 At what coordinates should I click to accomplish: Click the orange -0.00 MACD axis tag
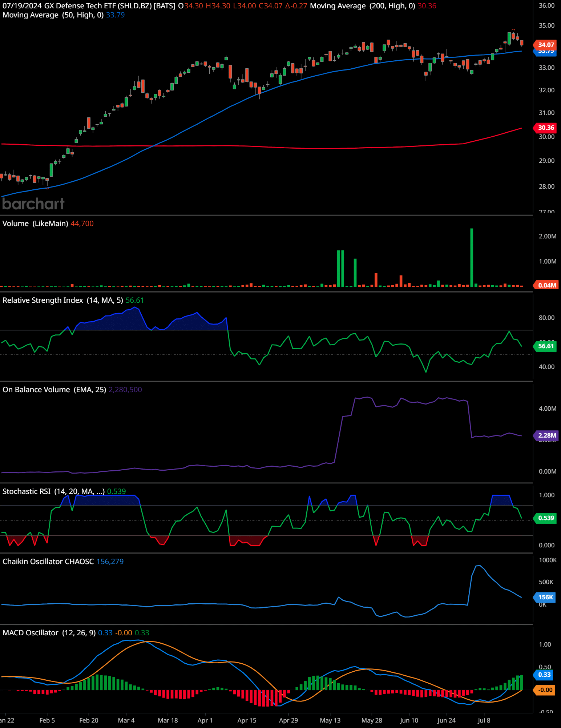point(544,690)
